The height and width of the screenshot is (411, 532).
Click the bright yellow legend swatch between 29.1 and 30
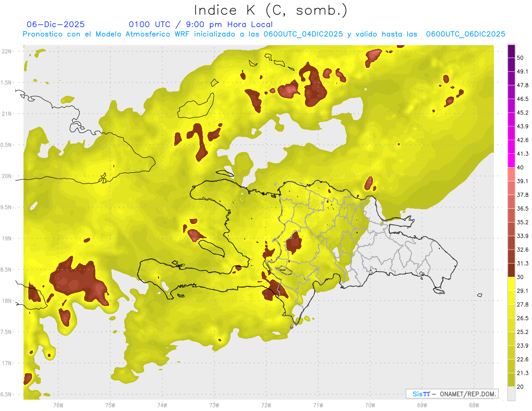click(x=512, y=283)
